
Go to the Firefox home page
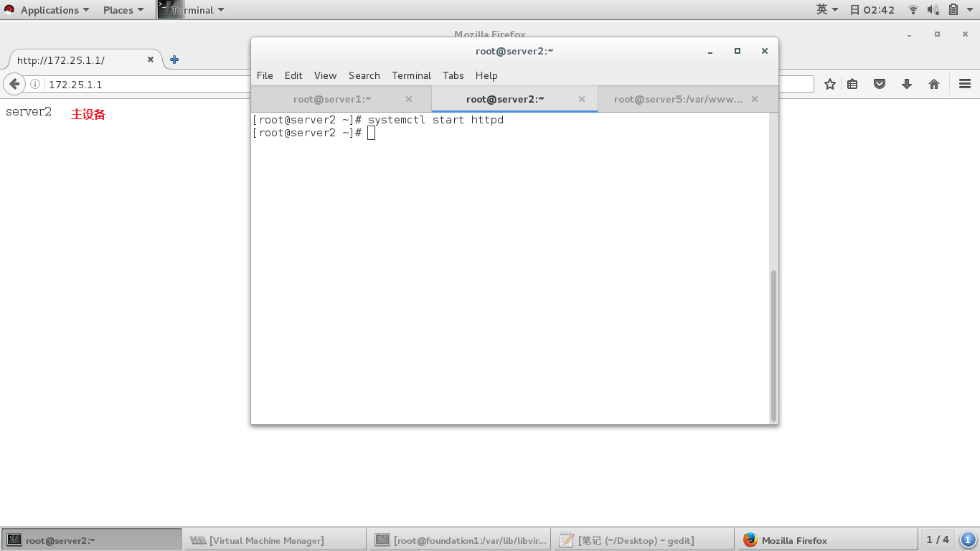[x=934, y=83]
